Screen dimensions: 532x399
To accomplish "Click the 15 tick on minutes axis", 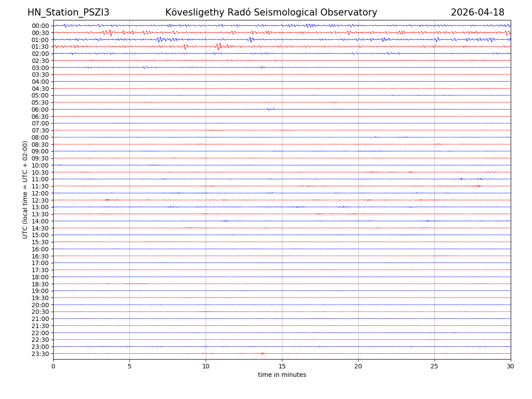I will pyautogui.click(x=282, y=366).
